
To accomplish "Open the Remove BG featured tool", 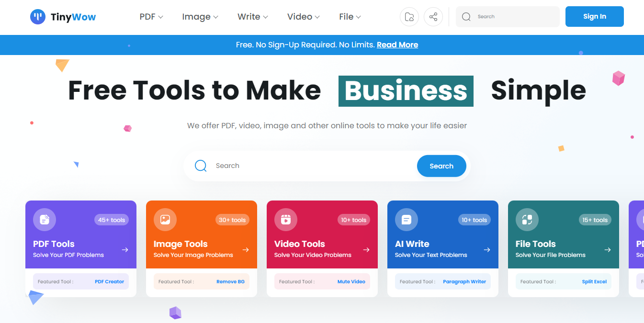I will [x=230, y=282].
